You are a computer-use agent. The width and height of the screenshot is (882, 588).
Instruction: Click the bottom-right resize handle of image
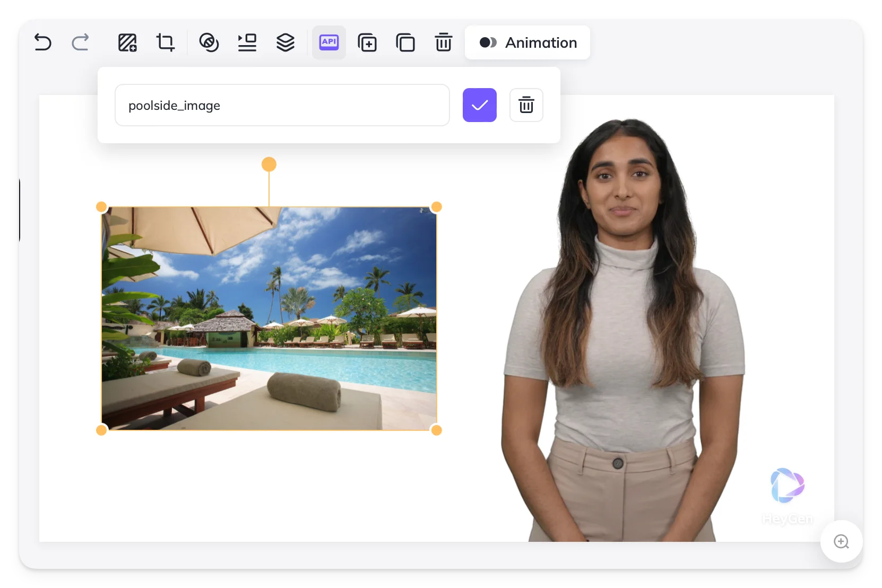coord(437,430)
